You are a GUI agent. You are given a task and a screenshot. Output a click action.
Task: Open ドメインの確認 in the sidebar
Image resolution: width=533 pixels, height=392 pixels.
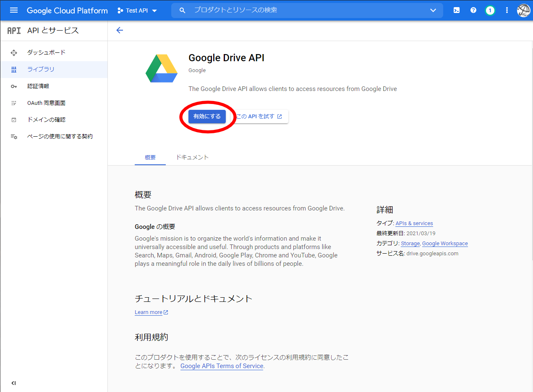pyautogui.click(x=54, y=119)
